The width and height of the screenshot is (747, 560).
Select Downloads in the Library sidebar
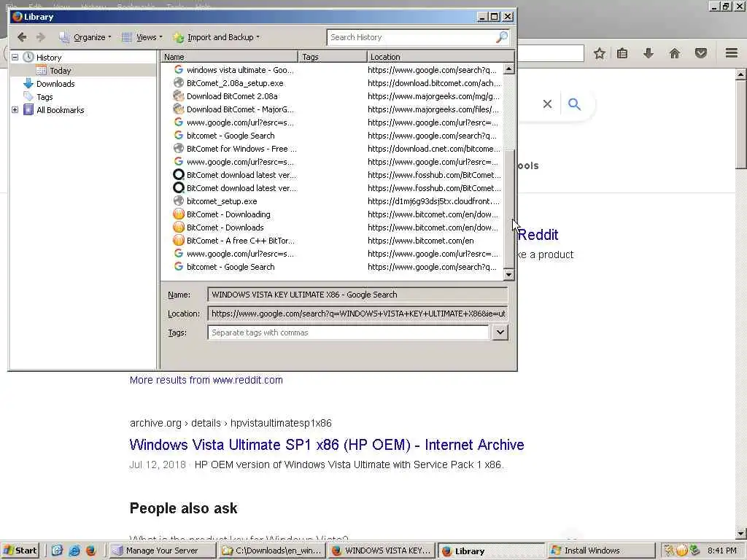pyautogui.click(x=55, y=84)
